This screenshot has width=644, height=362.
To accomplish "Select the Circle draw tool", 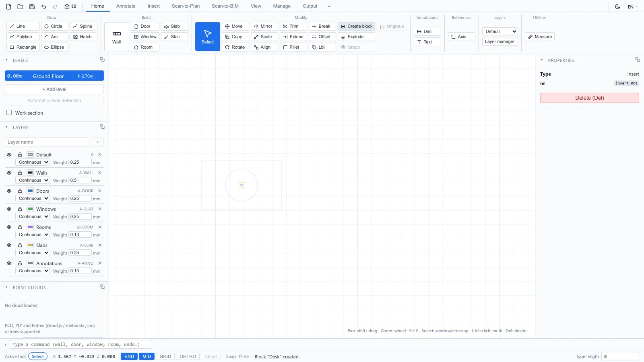I will pyautogui.click(x=55, y=26).
